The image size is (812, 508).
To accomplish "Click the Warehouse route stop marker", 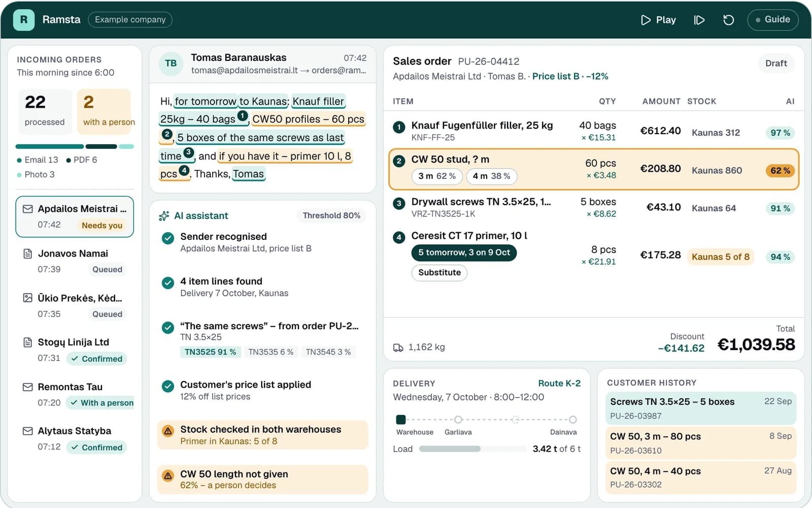I will pos(401,420).
